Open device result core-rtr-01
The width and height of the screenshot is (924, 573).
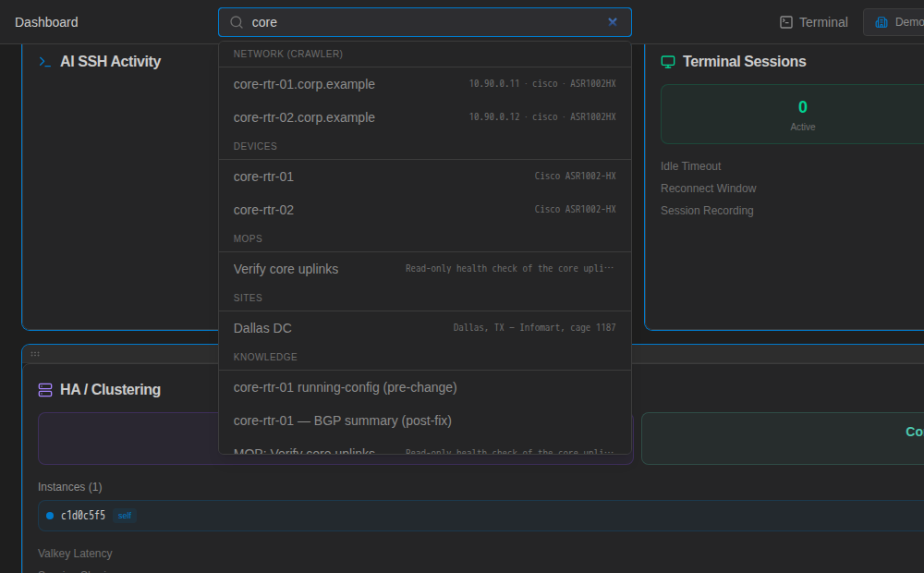425,177
